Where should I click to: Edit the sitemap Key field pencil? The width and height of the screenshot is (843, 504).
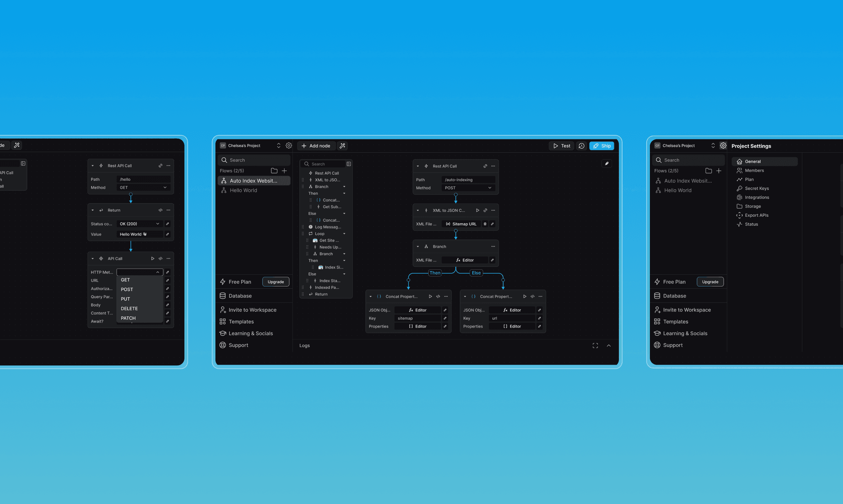point(445,318)
